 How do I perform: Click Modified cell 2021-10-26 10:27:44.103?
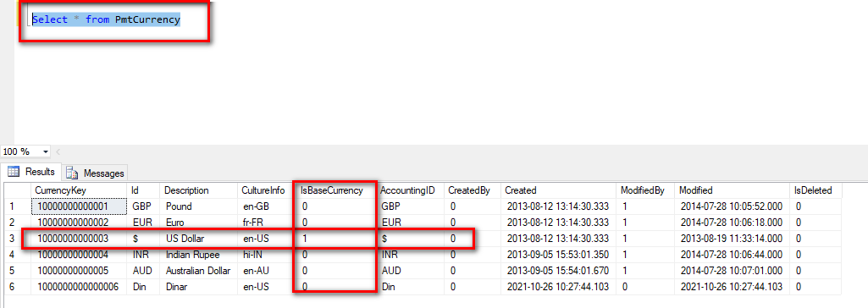(x=733, y=287)
